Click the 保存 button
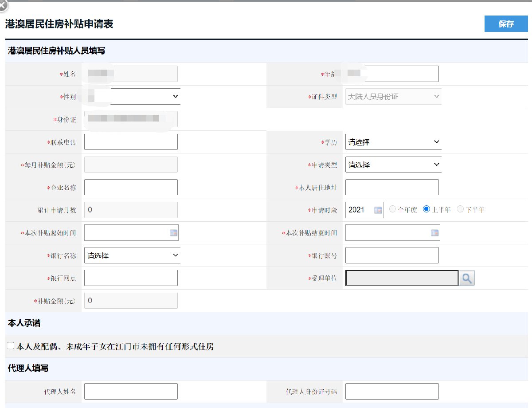 506,24
